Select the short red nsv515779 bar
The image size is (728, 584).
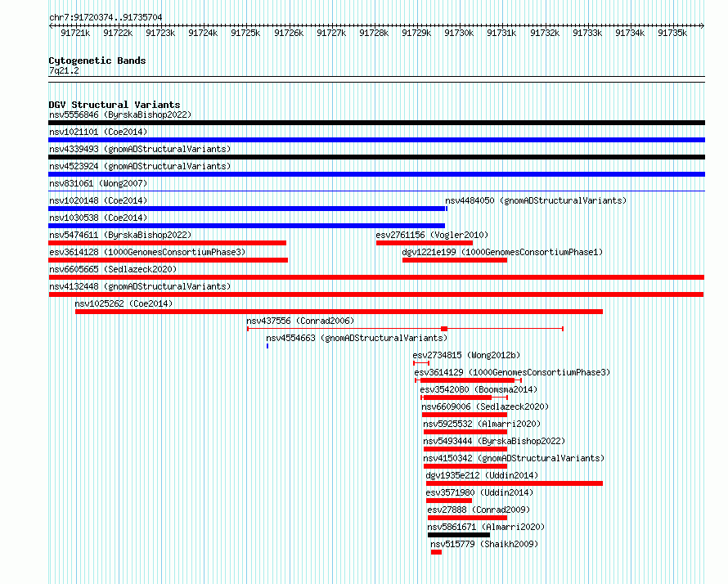(436, 552)
